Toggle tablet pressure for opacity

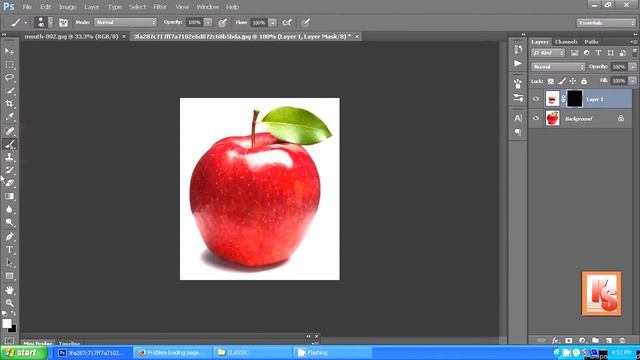click(x=222, y=23)
